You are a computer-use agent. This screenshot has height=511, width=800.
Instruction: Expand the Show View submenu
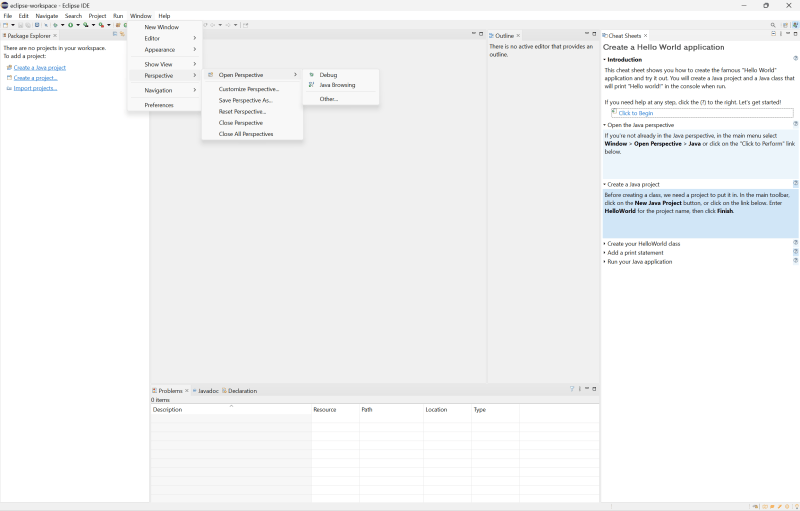pos(165,64)
